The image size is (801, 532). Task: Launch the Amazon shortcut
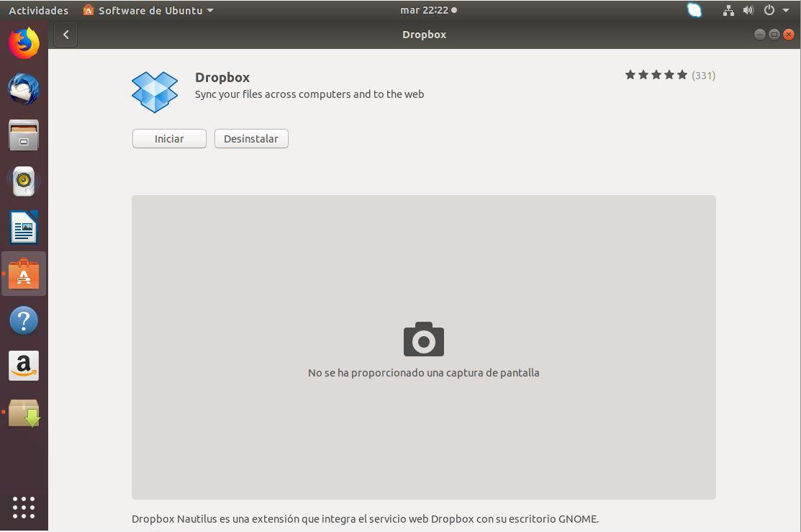click(x=24, y=366)
